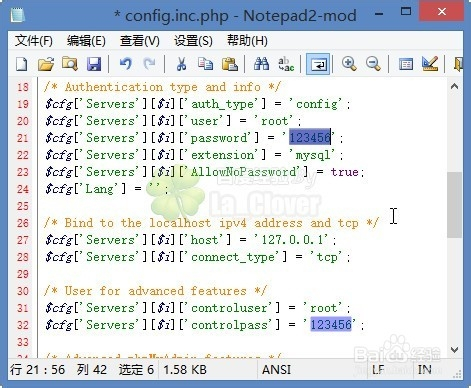This screenshot has height=388, width=471.
Task: Toggle word wrap toolbar button
Action: tap(318, 64)
